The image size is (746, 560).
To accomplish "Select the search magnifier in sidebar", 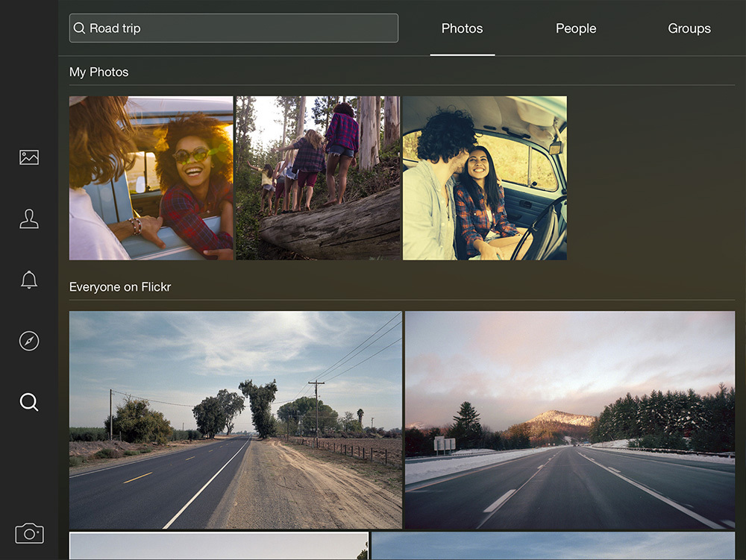I will coord(29,403).
